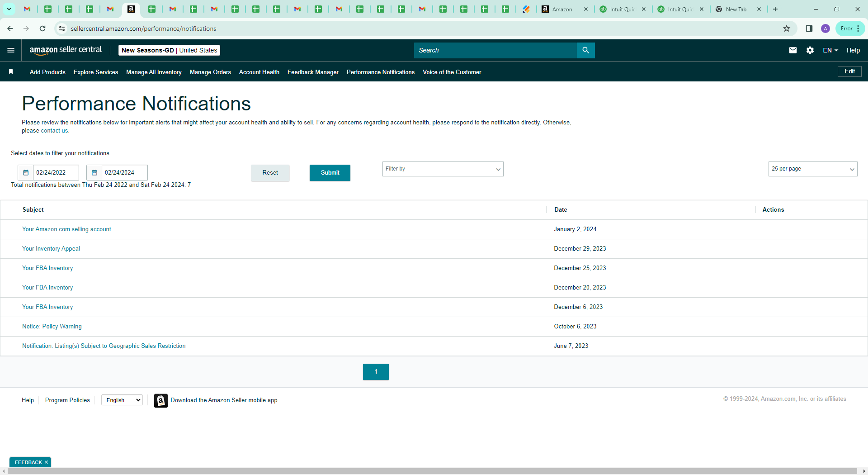Open Account Health

coord(259,72)
